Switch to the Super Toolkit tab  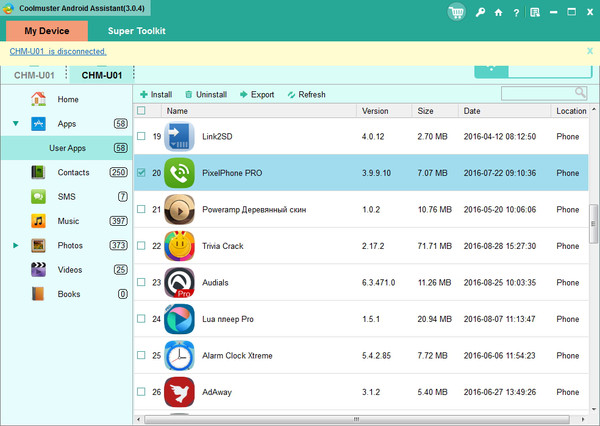(x=136, y=31)
